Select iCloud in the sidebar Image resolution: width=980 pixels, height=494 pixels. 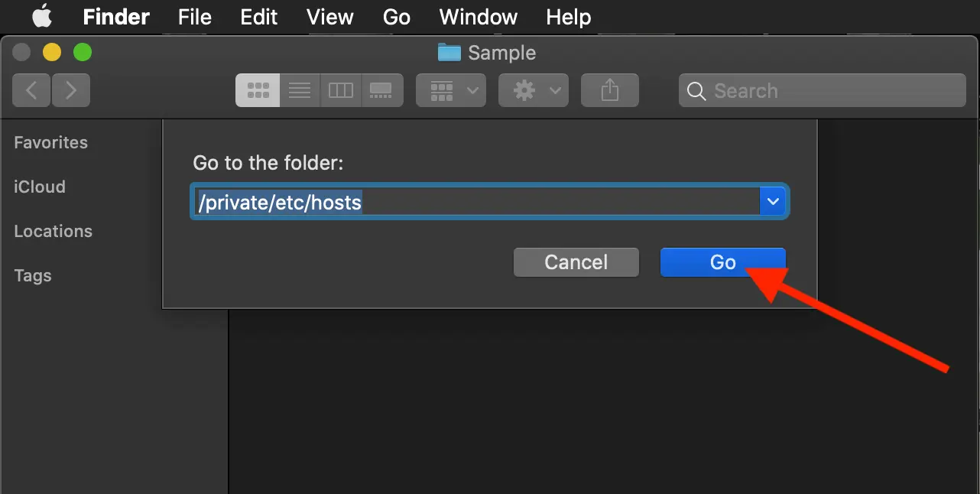click(x=39, y=187)
